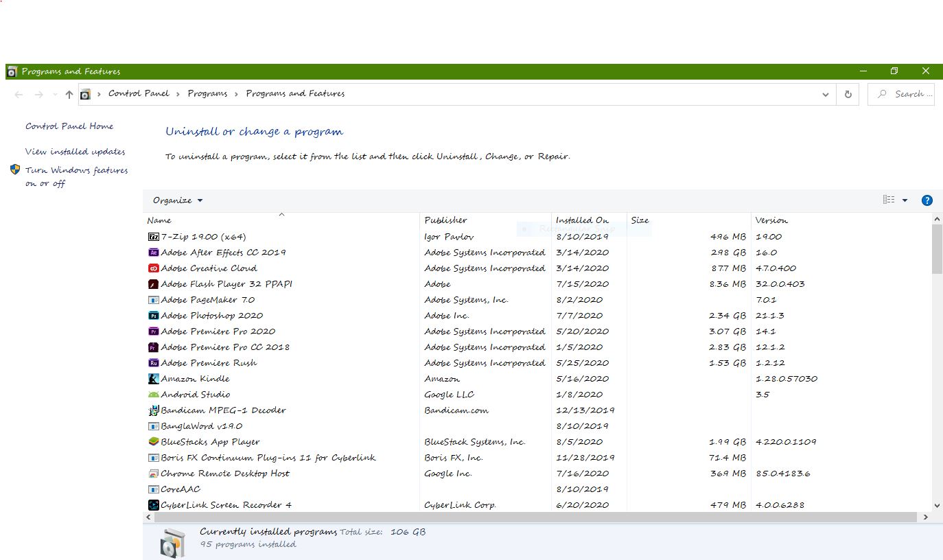The height and width of the screenshot is (560, 943).
Task: Click the refresh button in address bar
Action: (848, 94)
